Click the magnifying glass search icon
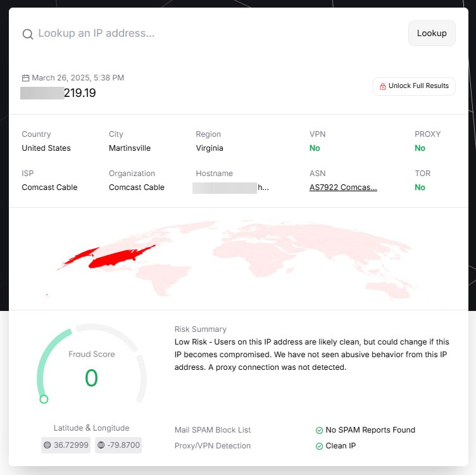This screenshot has width=476, height=475. coord(28,34)
